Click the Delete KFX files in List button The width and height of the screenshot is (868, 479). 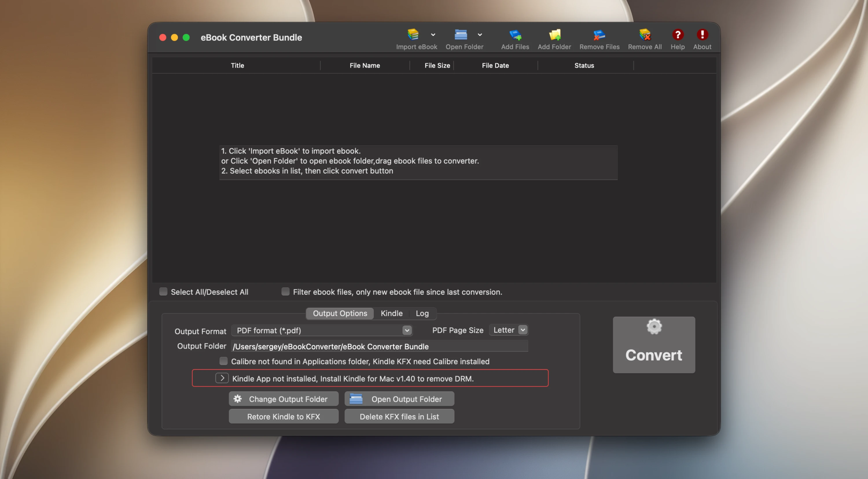399,416
